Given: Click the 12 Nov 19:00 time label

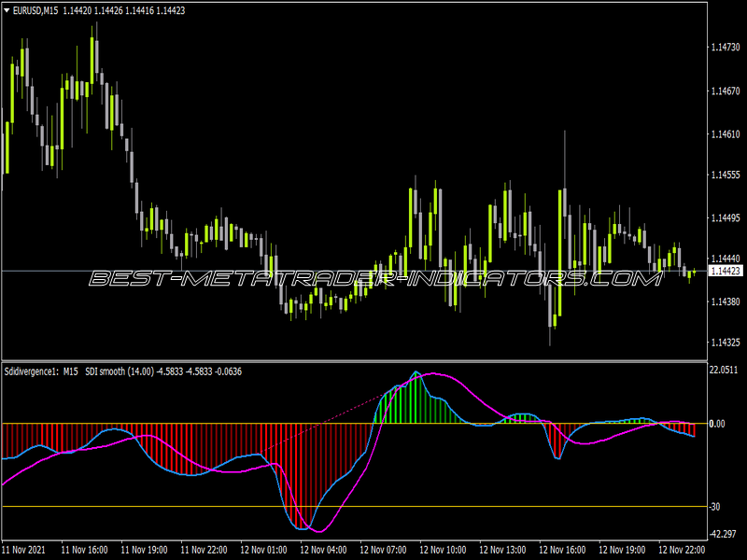Looking at the screenshot, I should (x=622, y=550).
